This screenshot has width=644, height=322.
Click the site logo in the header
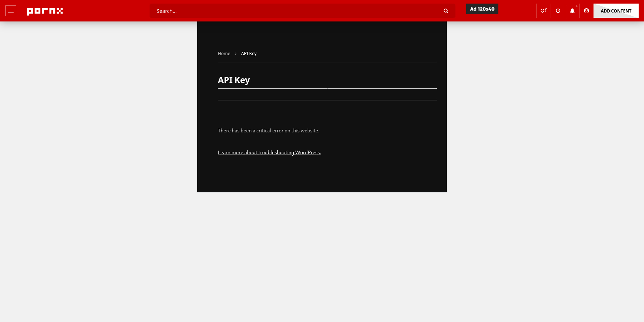click(45, 11)
